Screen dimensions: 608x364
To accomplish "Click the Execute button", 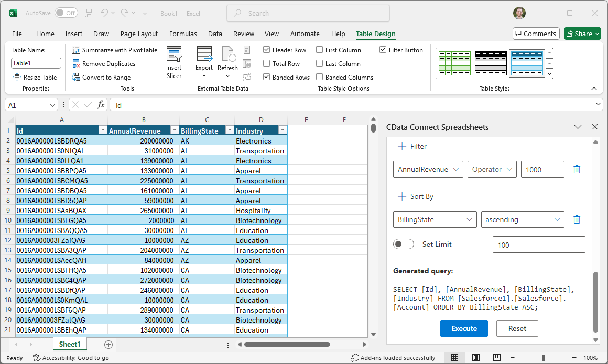I will (464, 328).
